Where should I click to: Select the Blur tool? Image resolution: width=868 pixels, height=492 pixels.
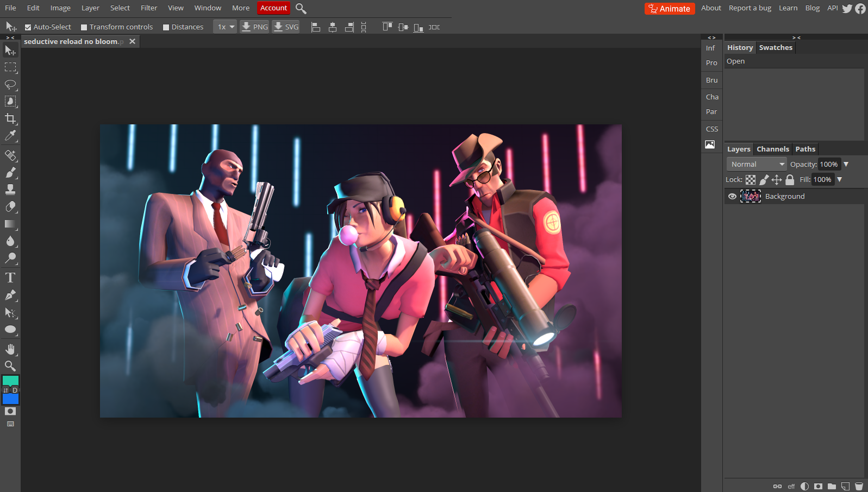[10, 241]
